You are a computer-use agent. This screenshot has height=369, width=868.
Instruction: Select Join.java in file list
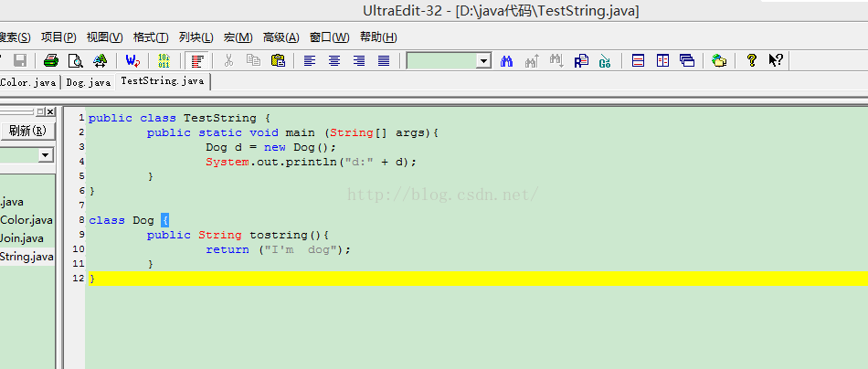[22, 238]
